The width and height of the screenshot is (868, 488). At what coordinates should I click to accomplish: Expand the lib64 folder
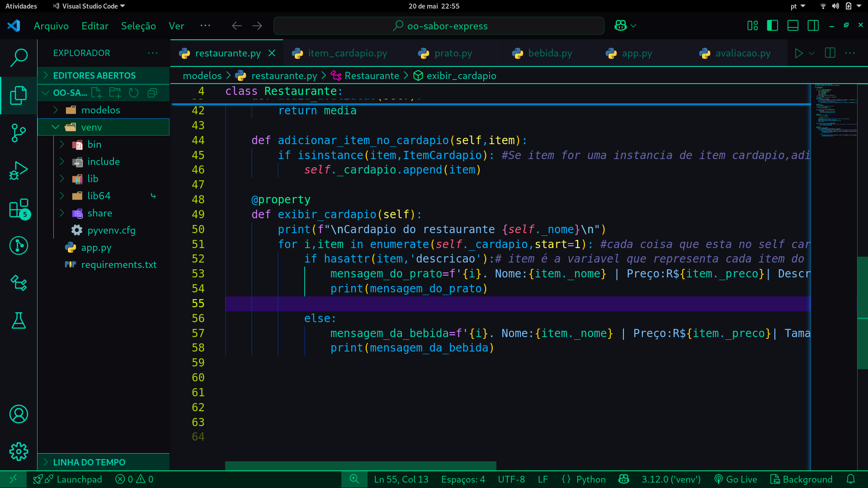pos(104,196)
